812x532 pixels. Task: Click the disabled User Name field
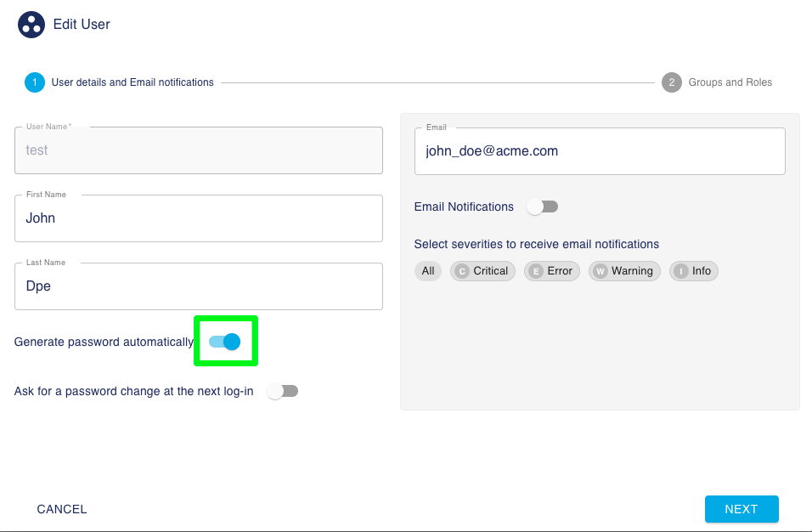199,150
